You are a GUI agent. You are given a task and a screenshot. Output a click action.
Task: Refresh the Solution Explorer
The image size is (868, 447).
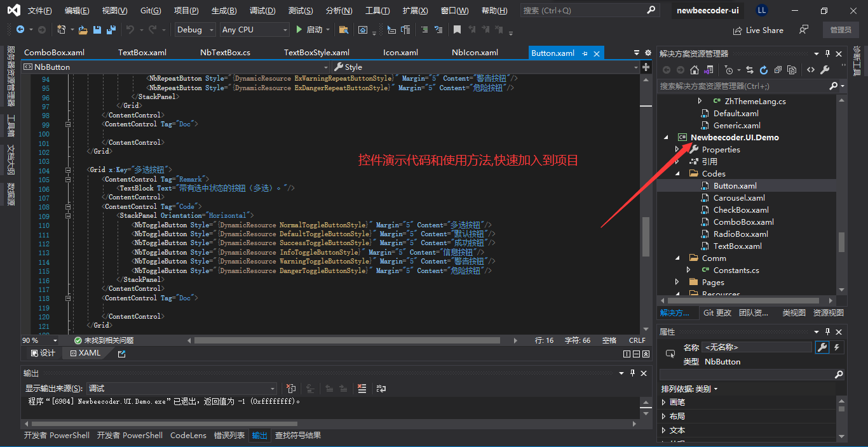763,70
